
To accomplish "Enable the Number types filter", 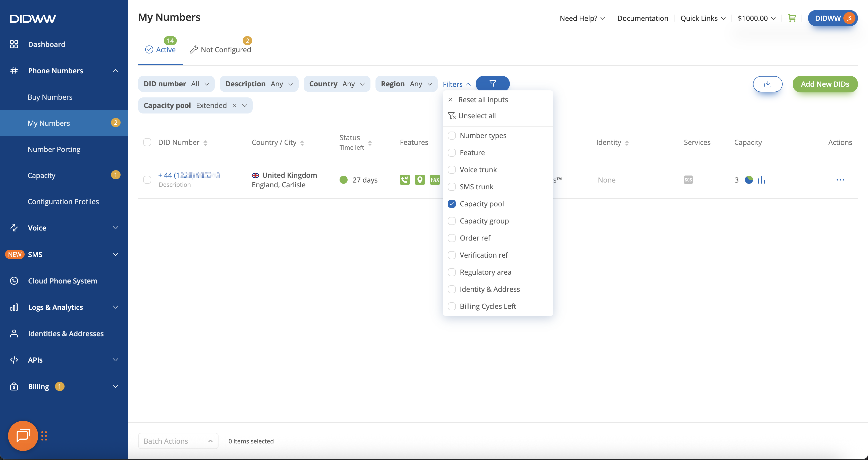I will pyautogui.click(x=452, y=136).
